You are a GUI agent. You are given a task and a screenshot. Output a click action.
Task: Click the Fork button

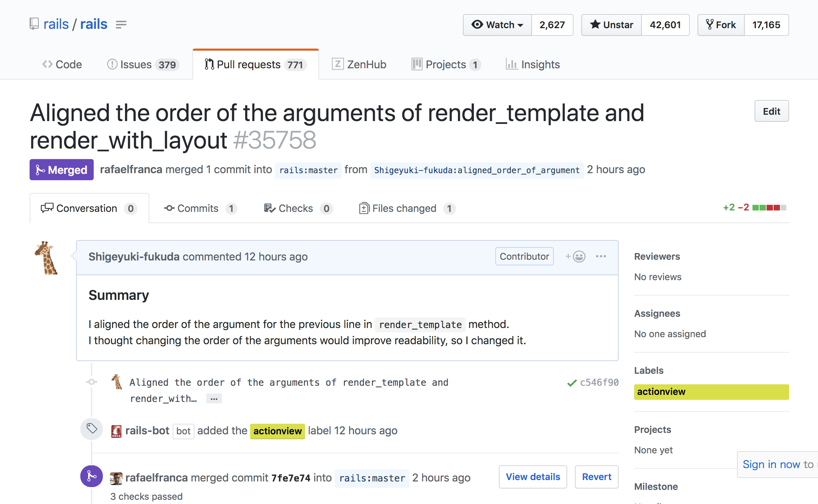coord(721,25)
